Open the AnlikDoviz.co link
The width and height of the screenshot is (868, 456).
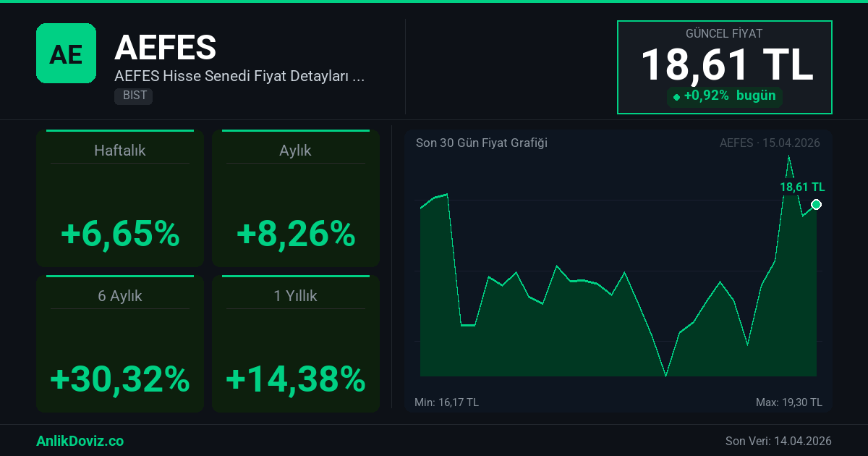[x=80, y=441]
